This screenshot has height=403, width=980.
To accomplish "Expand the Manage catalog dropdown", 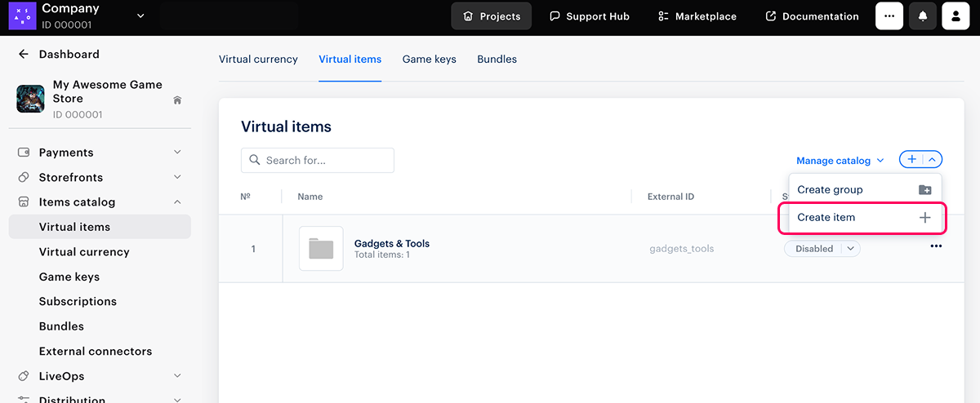I will [x=840, y=161].
